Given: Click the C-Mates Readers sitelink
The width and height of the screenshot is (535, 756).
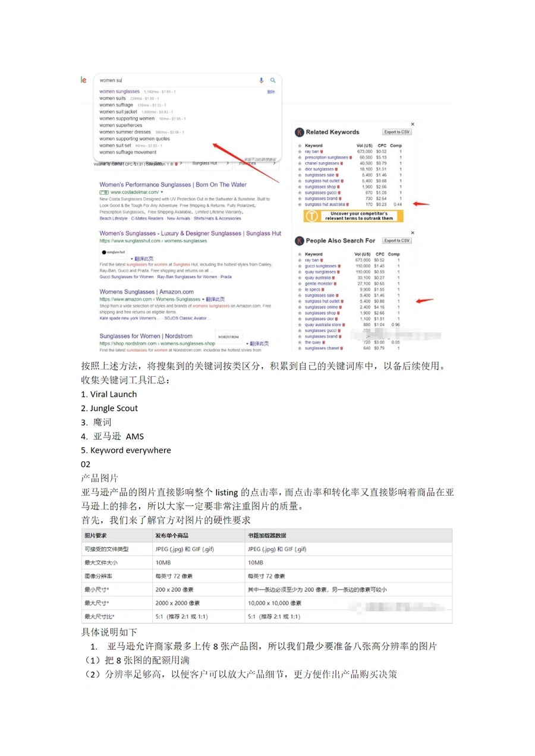Looking at the screenshot, I should point(147,218).
